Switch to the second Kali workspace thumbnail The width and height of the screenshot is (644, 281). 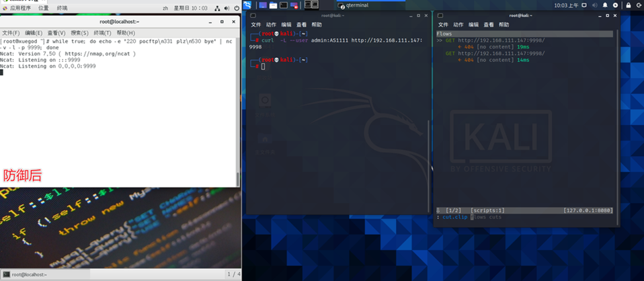click(x=315, y=5)
